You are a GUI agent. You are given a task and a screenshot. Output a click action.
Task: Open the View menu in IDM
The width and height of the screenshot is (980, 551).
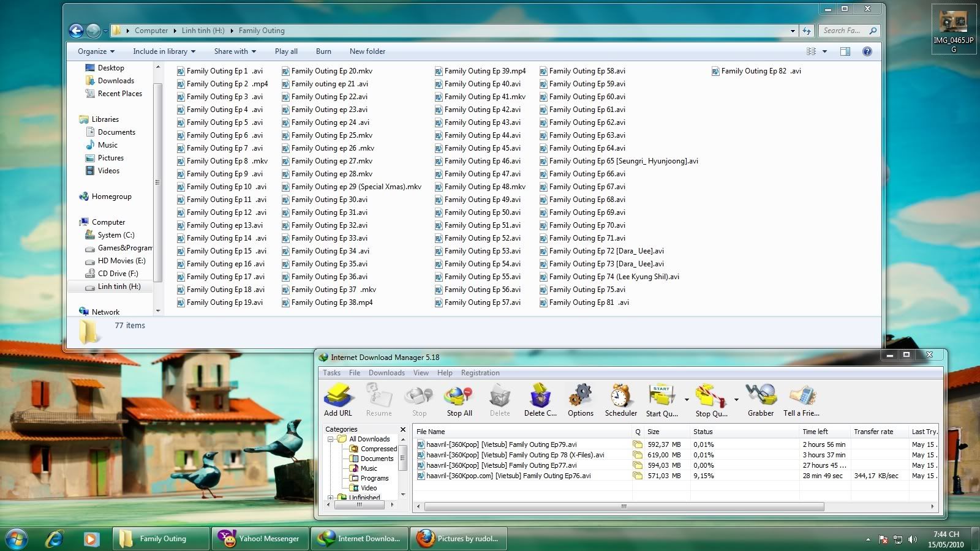[x=421, y=373]
